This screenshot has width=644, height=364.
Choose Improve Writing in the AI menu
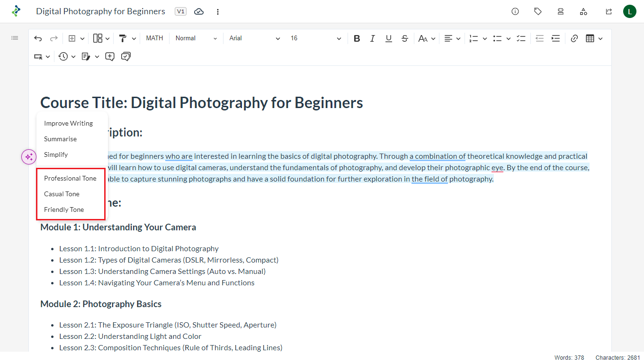[x=68, y=123]
